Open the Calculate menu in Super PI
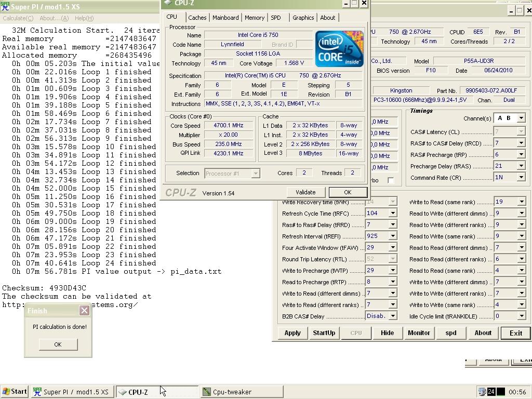Viewport: 532px width, 399px height. coord(18,18)
